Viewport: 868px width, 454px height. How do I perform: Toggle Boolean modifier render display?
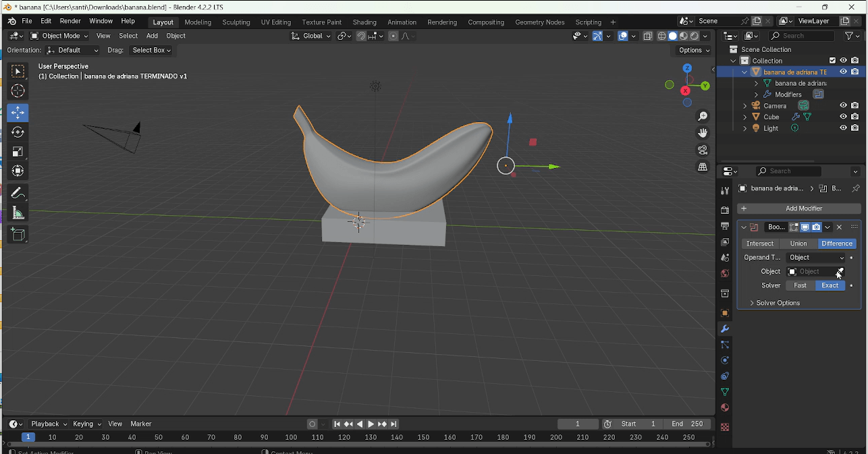(816, 227)
